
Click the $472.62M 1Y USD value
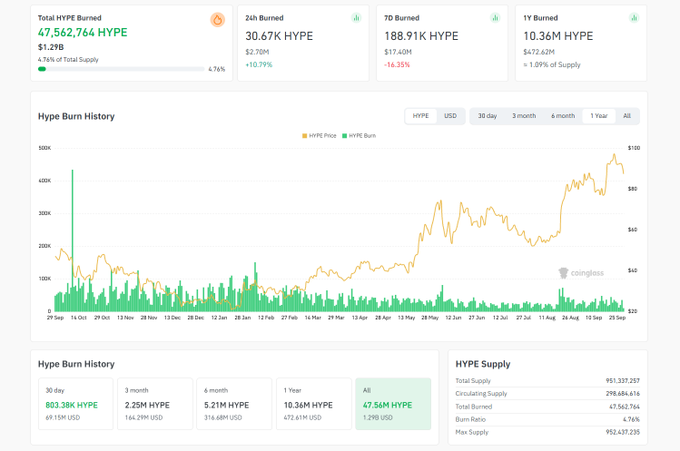pyautogui.click(x=539, y=52)
